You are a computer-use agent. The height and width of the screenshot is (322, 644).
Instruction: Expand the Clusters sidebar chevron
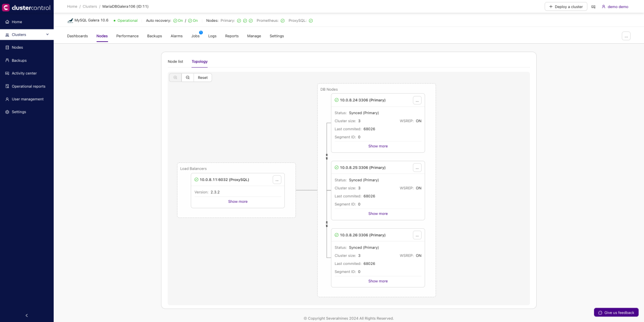[47, 34]
